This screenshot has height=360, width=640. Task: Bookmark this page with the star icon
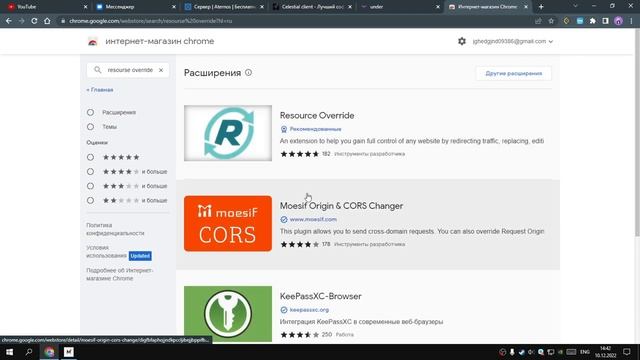pos(551,21)
